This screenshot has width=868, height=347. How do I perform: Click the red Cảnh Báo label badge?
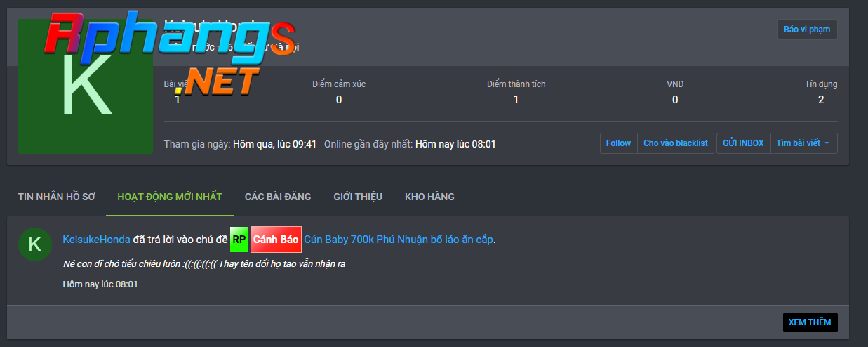(276, 240)
